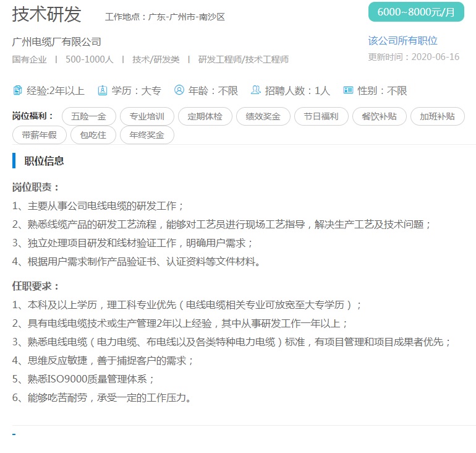Click requirement 具有电线电缆技术或生产管理2年以上经验
Viewport: 476px width, 453px height.
[x=180, y=323]
